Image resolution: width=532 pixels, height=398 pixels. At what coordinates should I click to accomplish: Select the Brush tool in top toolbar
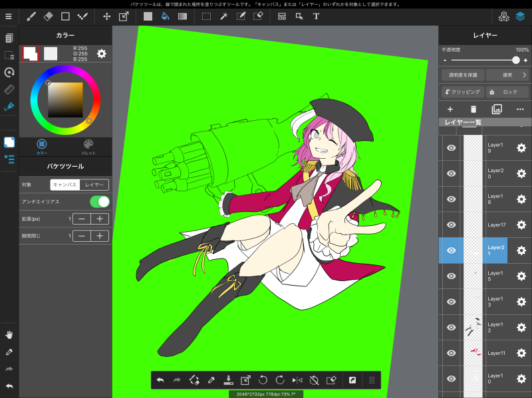click(31, 16)
